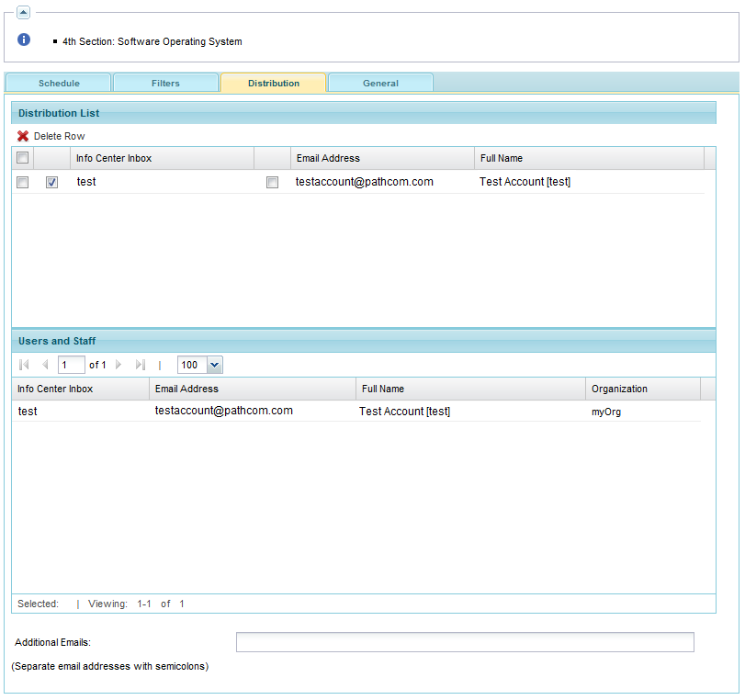
Task: Enable the Email Address checkbox for testaccount
Action: click(x=272, y=182)
